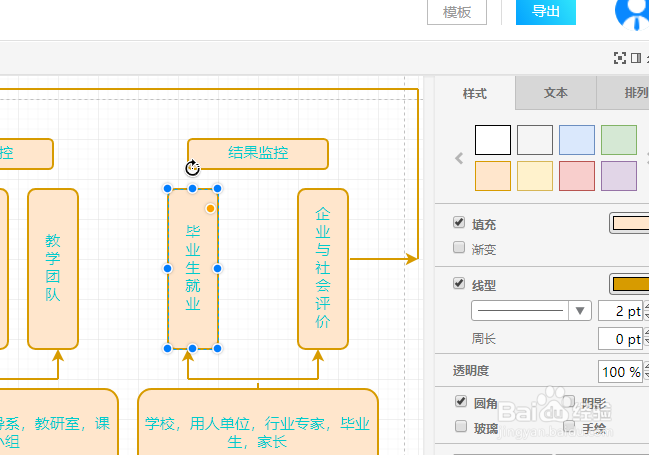
Task: Toggle the 线型 checkbox
Action: tap(459, 283)
